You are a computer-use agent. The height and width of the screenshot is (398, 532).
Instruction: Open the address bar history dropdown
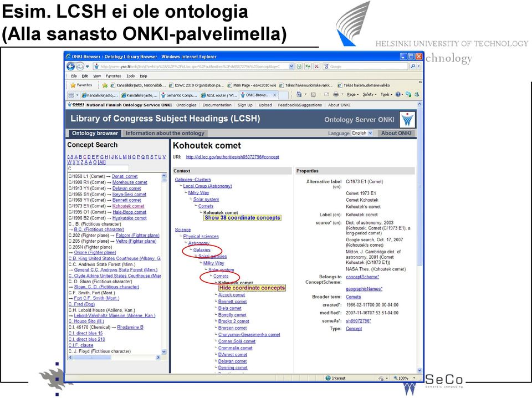[291, 67]
